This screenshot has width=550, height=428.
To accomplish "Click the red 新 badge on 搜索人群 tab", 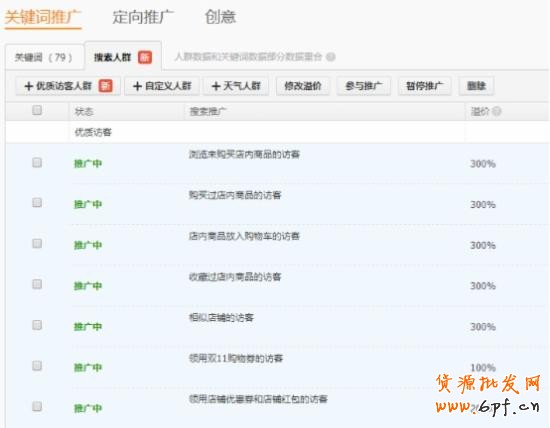I will point(145,57).
